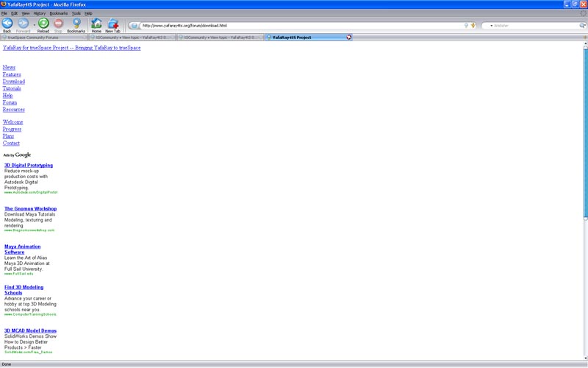This screenshot has width=588, height=368.
Task: Close the YafaRay4tS Project tab
Action: [x=348, y=38]
